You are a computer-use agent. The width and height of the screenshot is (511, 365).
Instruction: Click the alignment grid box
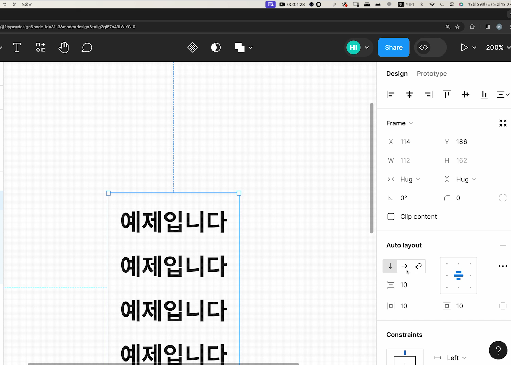point(458,275)
